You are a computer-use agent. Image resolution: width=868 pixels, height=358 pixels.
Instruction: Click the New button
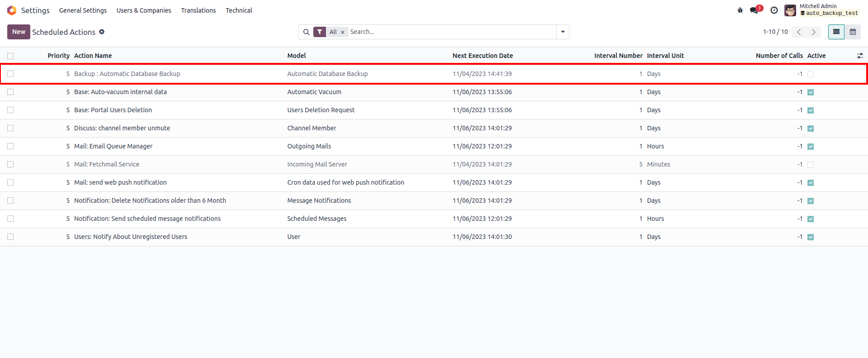coord(19,32)
